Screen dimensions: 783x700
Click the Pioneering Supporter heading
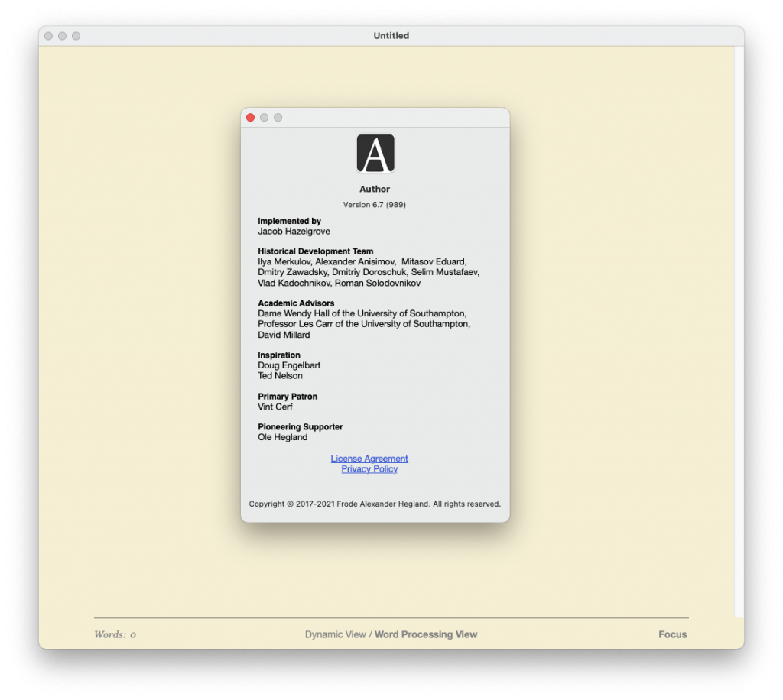coord(300,426)
